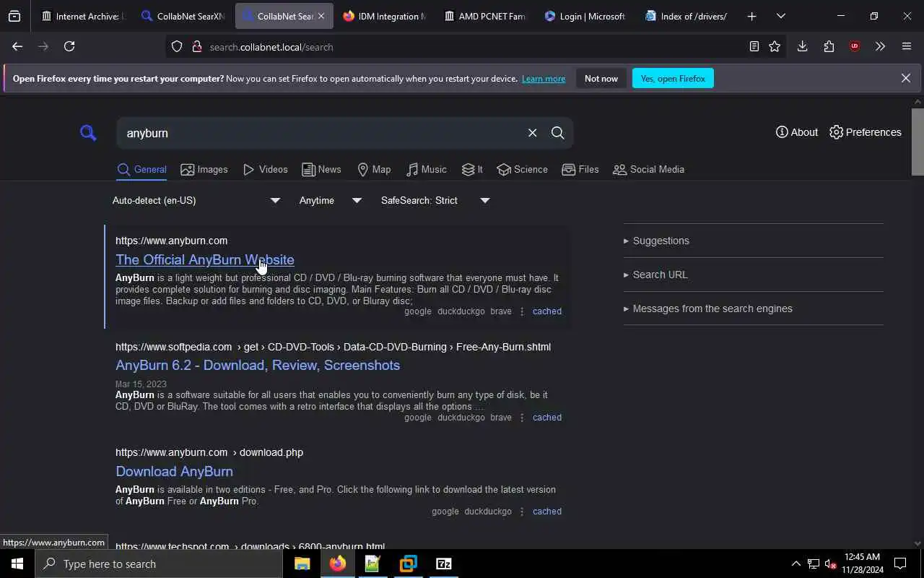Open 7-Zip from taskbar

point(444,564)
